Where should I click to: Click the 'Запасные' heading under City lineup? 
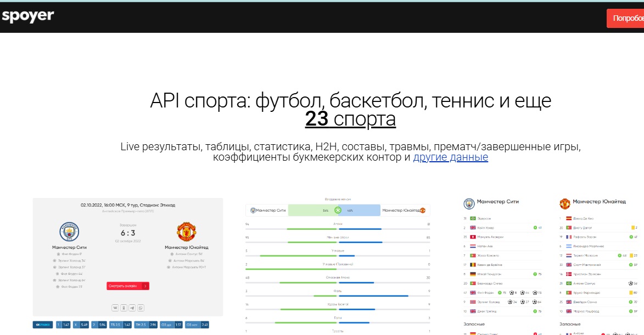(474, 325)
